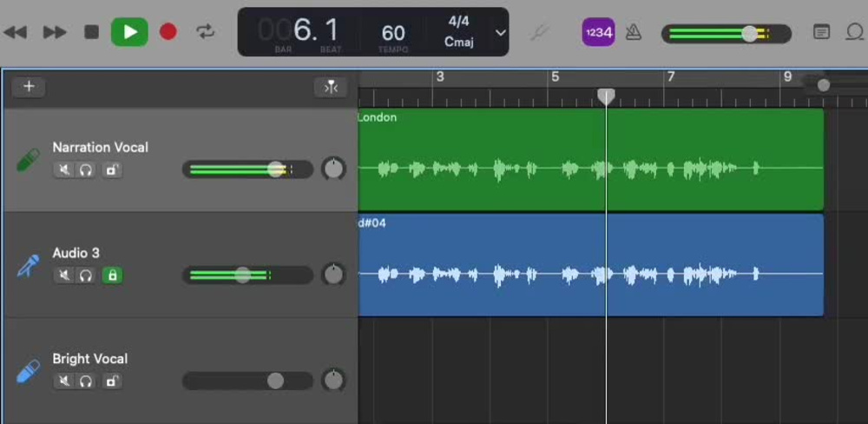Open the note pad icon
Screen dimensions: 868x424
(821, 32)
